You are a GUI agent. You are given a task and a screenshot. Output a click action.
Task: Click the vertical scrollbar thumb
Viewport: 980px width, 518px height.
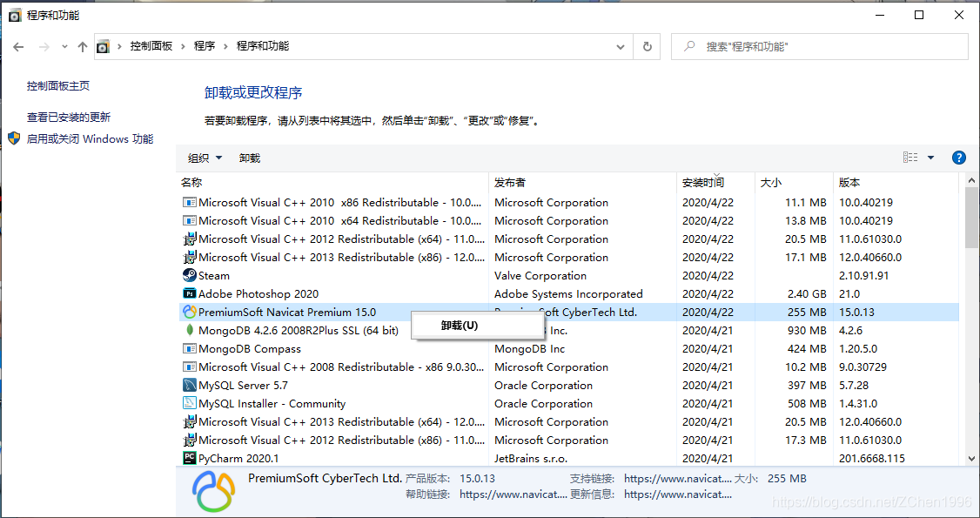tap(971, 218)
